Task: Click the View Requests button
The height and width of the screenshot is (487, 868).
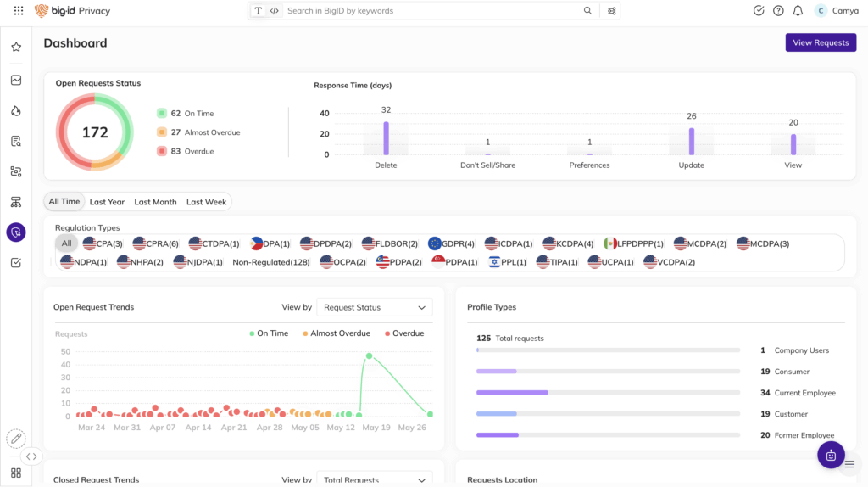Action: click(x=820, y=42)
